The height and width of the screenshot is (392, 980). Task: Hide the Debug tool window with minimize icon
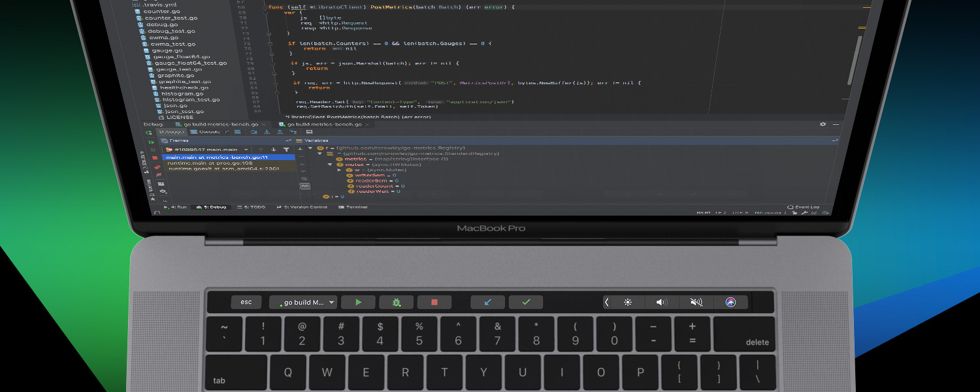click(836, 124)
